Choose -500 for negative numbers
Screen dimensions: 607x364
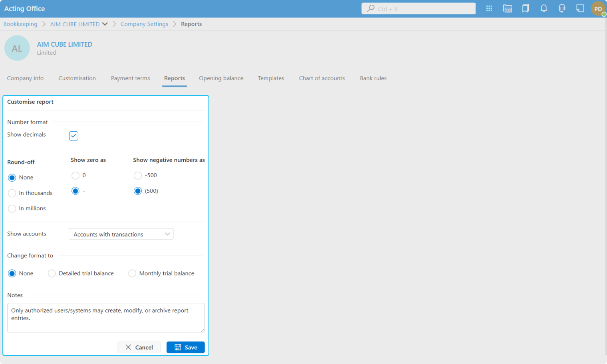[x=138, y=176]
